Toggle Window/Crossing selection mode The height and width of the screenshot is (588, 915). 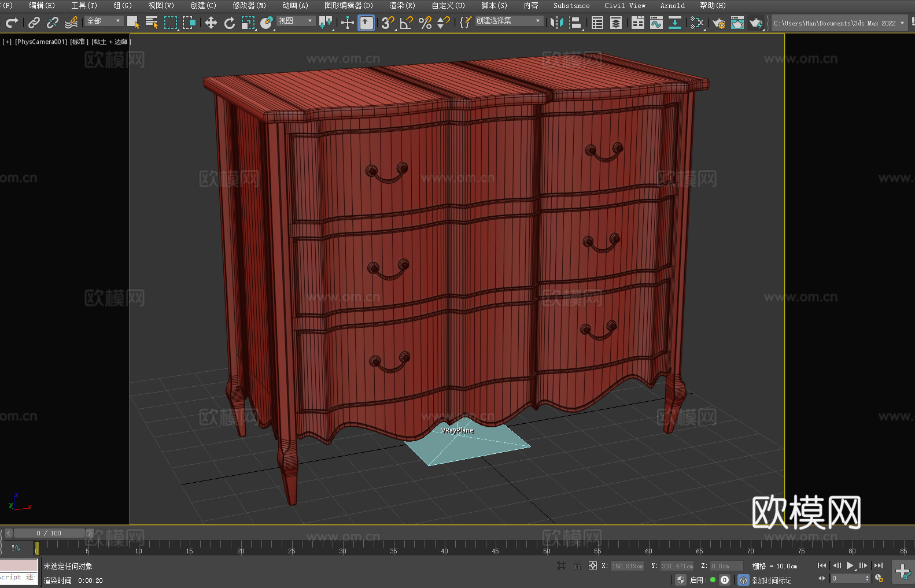(x=189, y=23)
